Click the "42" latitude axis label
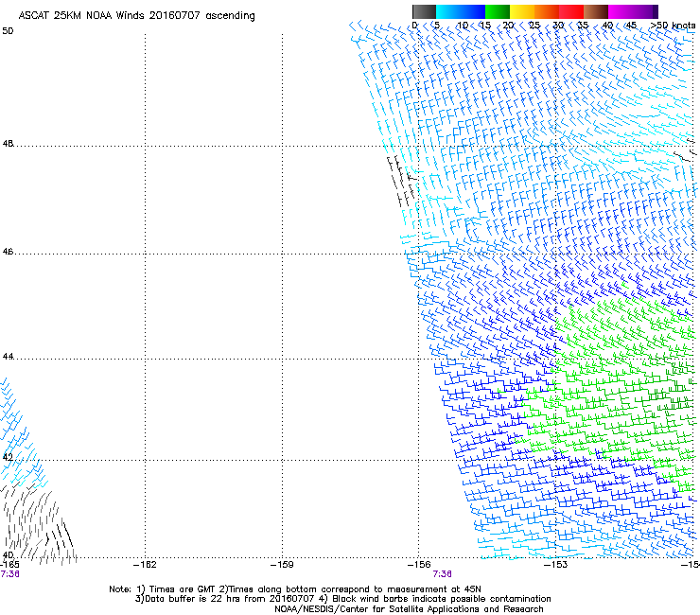The height and width of the screenshot is (615, 700). 8,457
